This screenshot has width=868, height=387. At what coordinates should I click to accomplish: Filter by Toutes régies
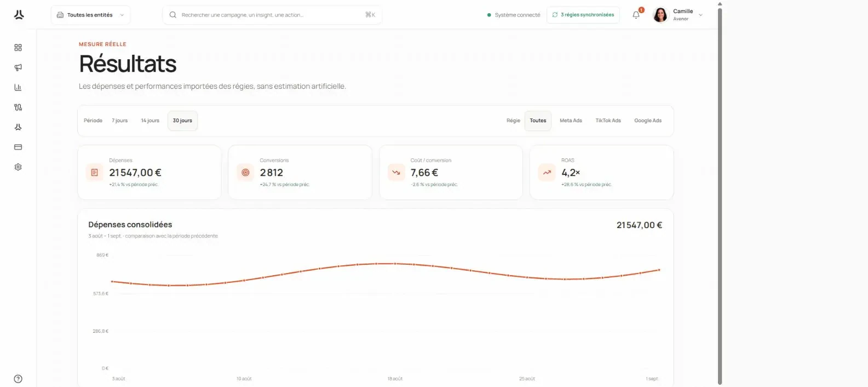pos(538,121)
